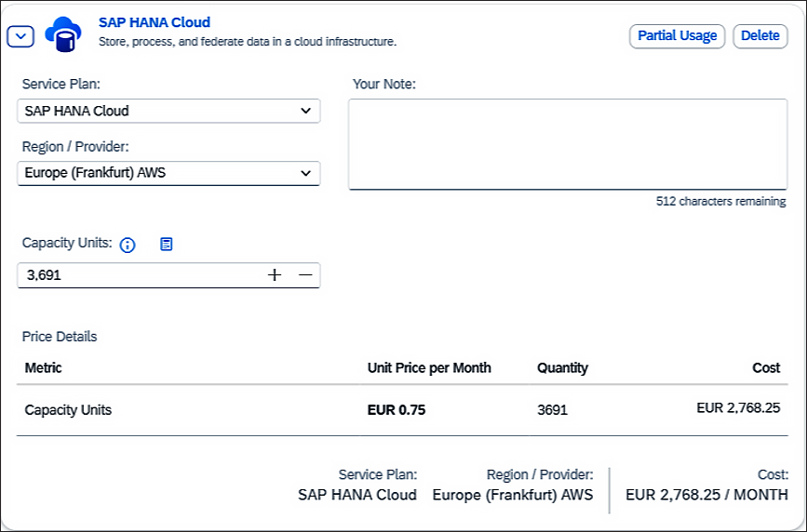This screenshot has width=807, height=532.
Task: Click the total EUR 2,768.25 / MONTH
Action: point(706,495)
